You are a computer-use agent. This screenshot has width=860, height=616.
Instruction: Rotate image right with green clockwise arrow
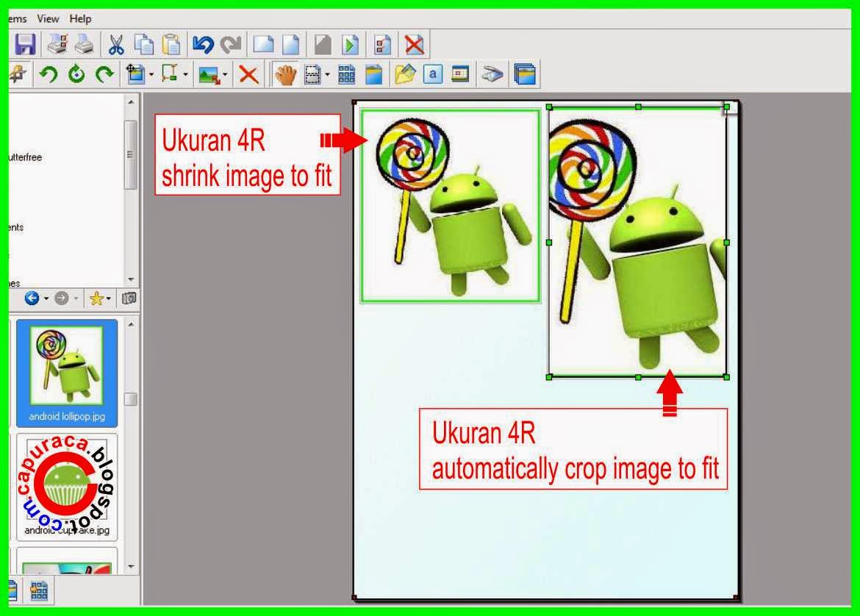point(104,74)
